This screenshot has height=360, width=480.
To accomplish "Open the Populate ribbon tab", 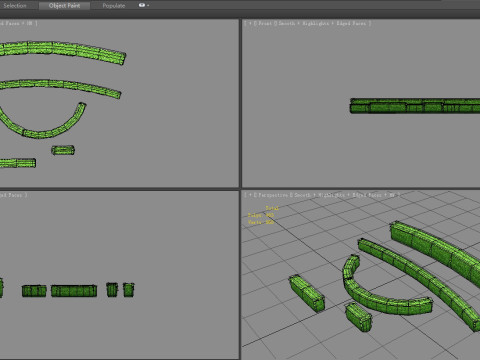I will (114, 6).
